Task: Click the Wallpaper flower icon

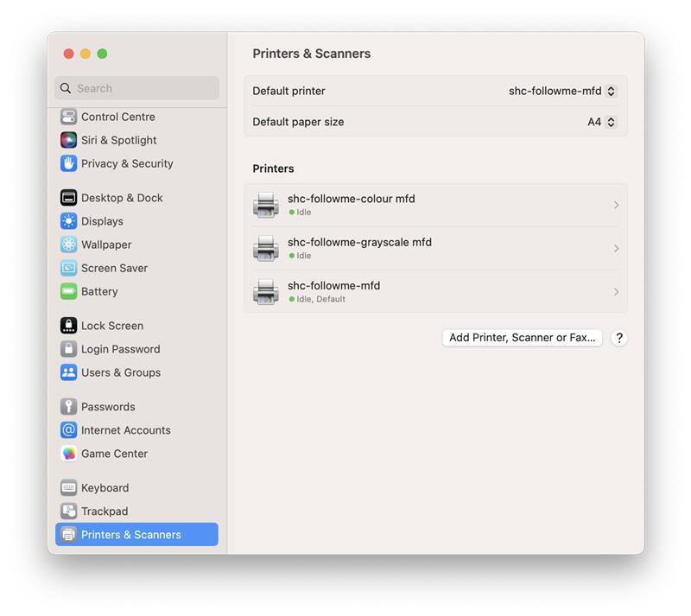Action: coord(68,244)
